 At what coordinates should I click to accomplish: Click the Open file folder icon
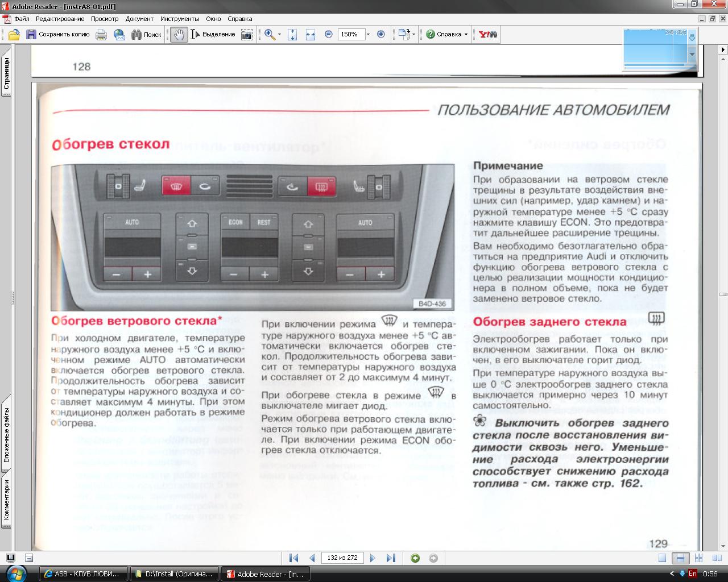pyautogui.click(x=14, y=35)
